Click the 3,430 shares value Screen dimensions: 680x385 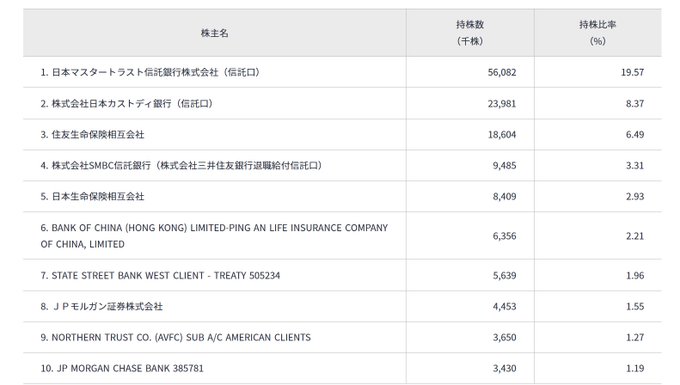[504, 368]
